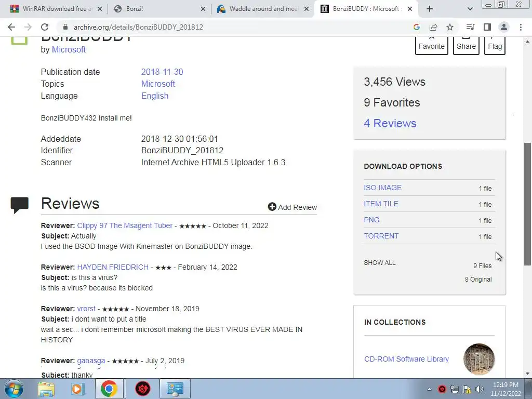This screenshot has height=399, width=532.
Task: Go back to the previous page
Action: point(11,27)
